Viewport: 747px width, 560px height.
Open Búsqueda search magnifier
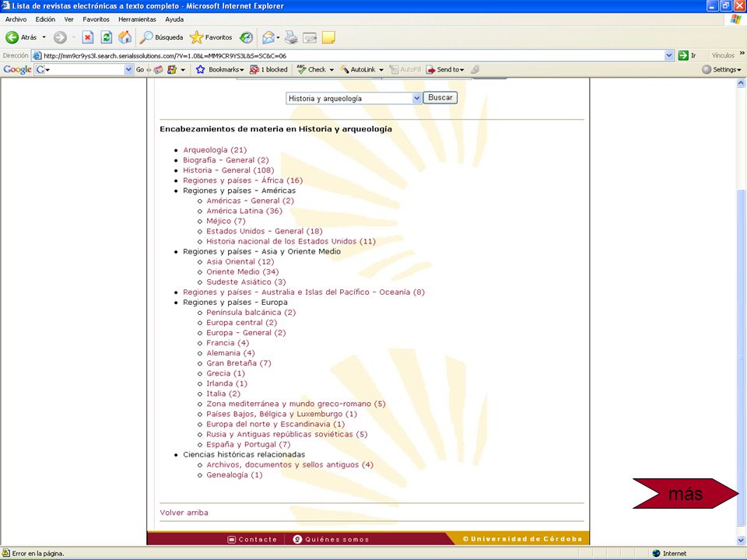point(162,37)
